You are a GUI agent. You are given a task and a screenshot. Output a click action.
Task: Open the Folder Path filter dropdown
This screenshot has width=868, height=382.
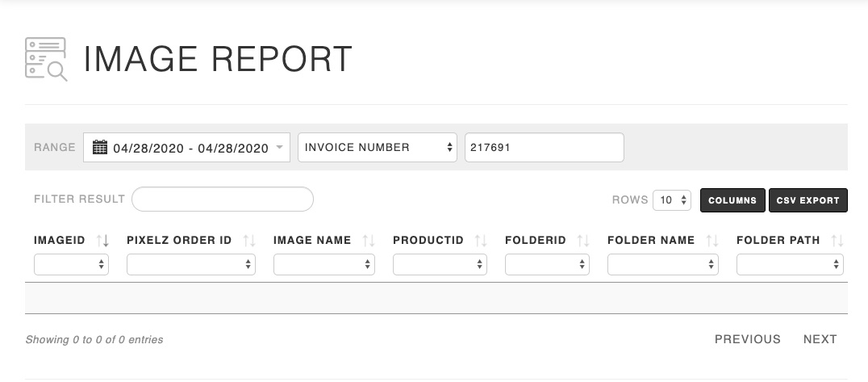coord(790,264)
